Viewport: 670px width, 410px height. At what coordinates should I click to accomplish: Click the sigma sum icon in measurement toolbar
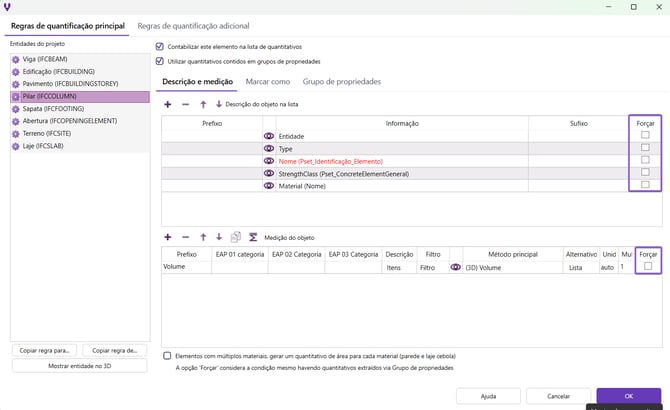(253, 237)
